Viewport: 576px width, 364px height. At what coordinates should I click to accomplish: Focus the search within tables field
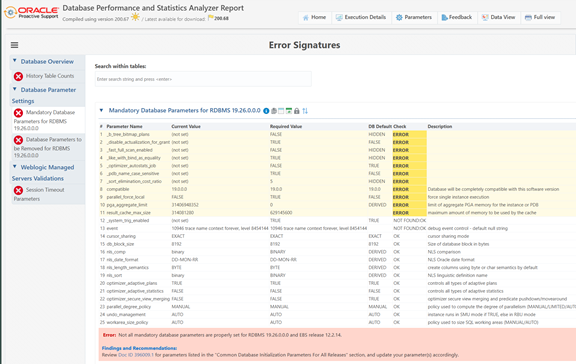tap(203, 79)
